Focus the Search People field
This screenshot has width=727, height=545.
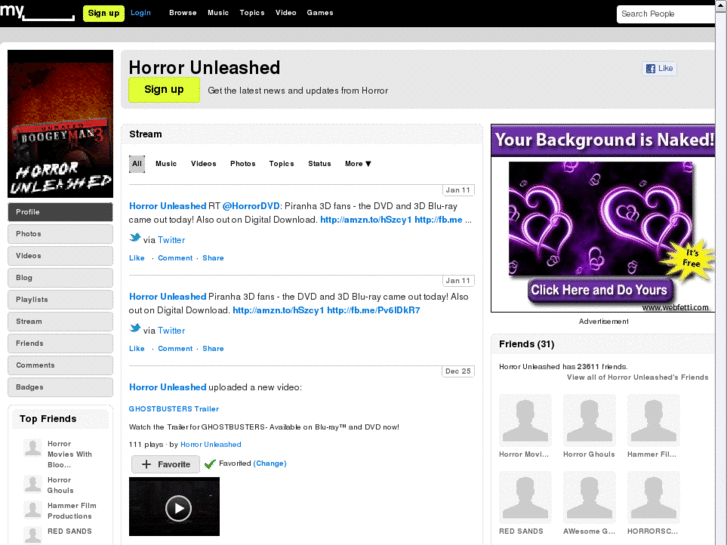666,14
